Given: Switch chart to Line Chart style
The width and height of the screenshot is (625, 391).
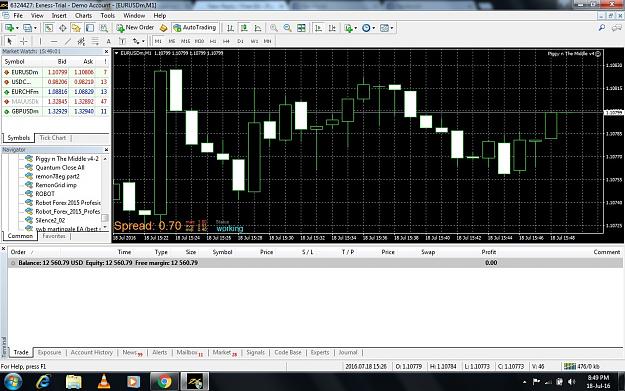Looking at the screenshot, I should 258,28.
